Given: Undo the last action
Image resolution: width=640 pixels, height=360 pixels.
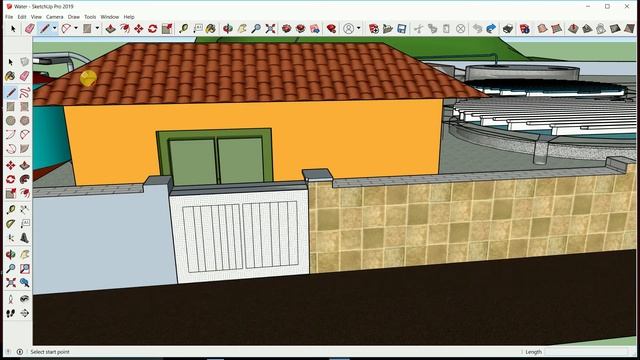Looking at the screenshot, I should tap(477, 29).
